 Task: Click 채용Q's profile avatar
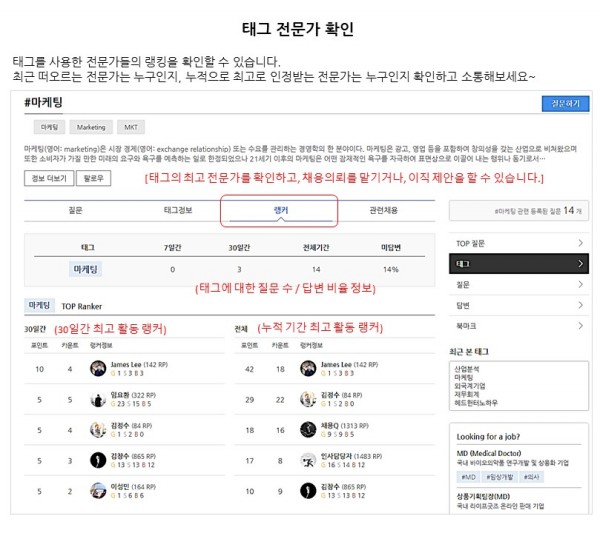(x=308, y=429)
